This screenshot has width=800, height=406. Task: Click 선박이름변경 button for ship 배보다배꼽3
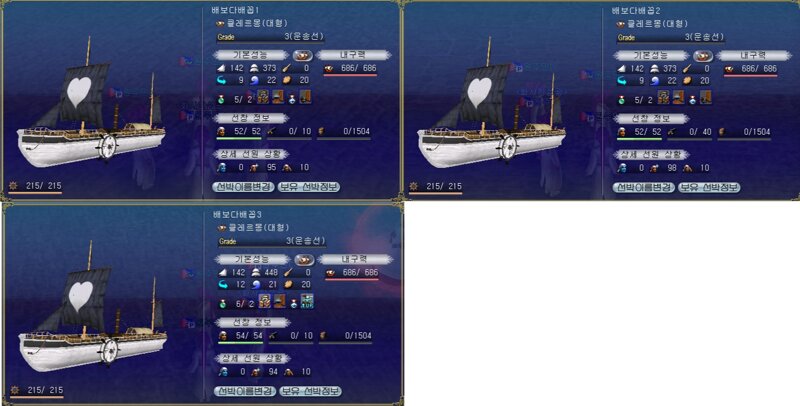(245, 391)
